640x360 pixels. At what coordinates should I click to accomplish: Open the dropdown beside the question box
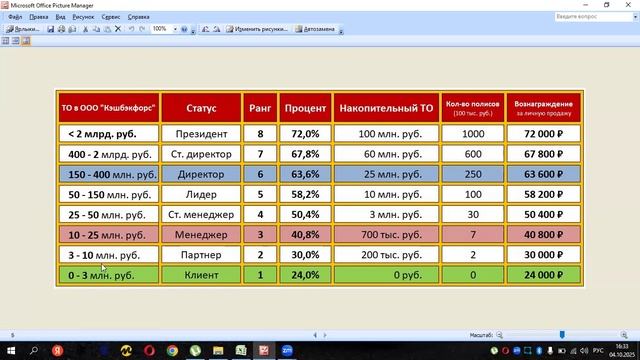point(635,17)
